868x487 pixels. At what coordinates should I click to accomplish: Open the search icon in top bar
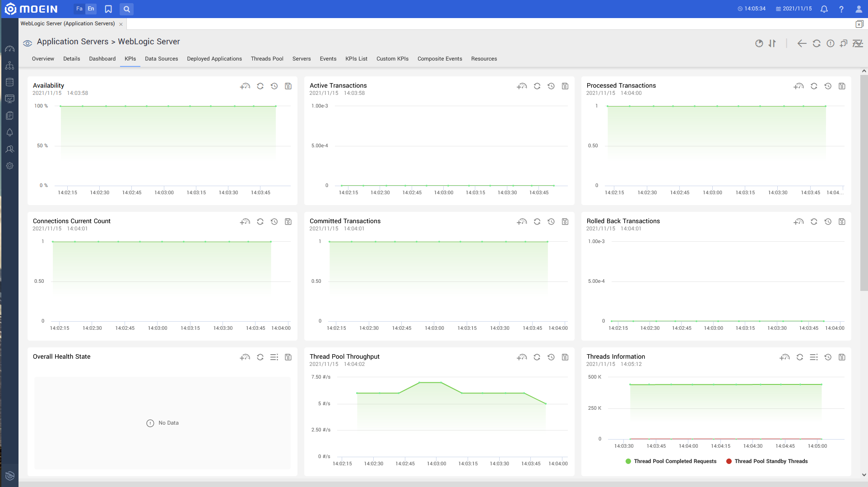pos(127,9)
